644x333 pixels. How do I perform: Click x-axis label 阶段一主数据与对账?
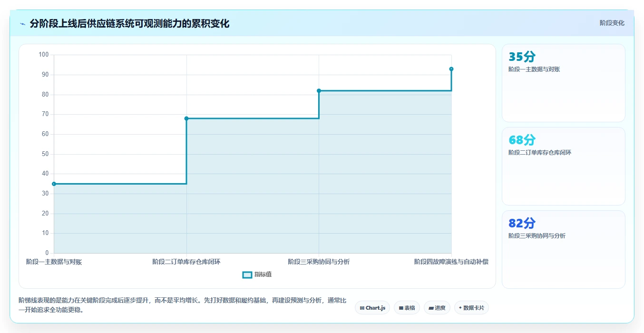point(54,262)
